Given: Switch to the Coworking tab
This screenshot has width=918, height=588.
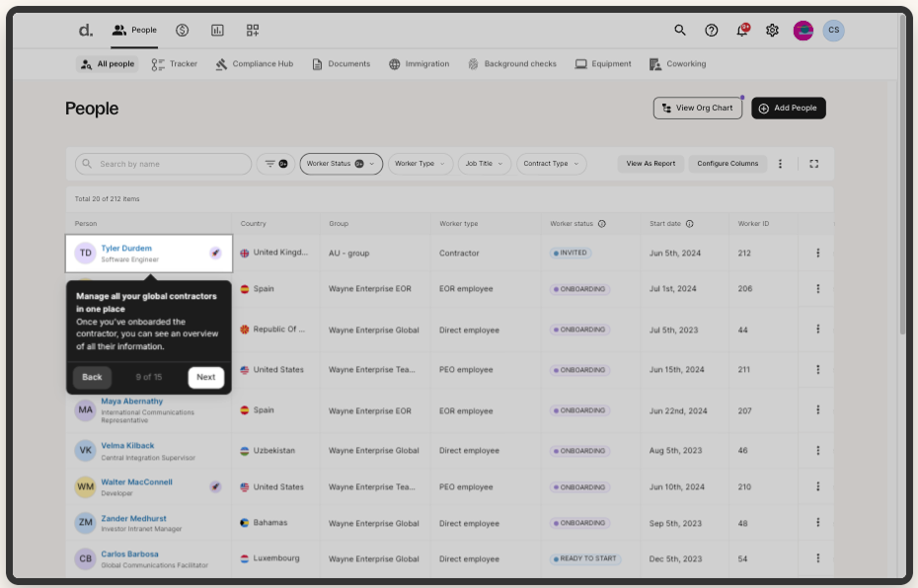Looking at the screenshot, I should pos(678,64).
